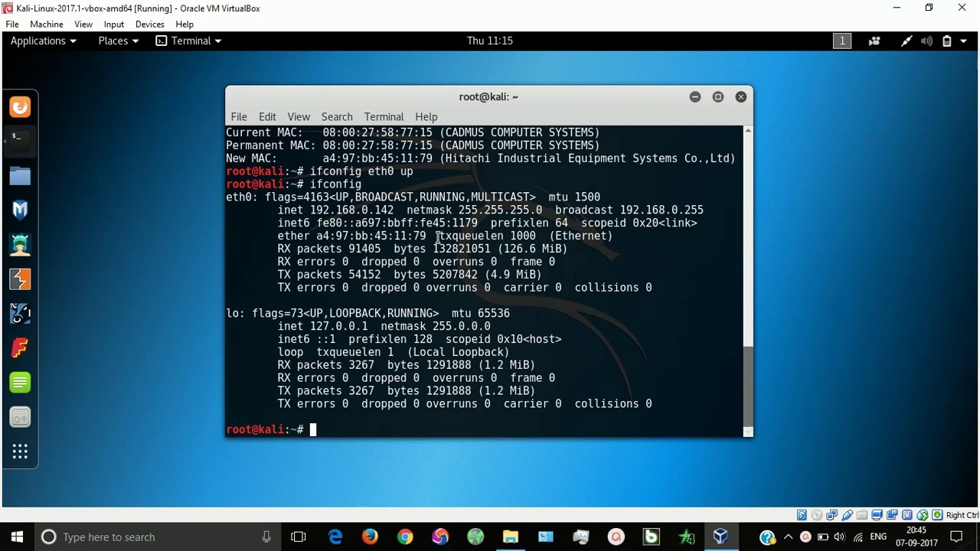This screenshot has height=551, width=980.
Task: Open Kali screen recorder icon in top bar
Action: (x=874, y=41)
